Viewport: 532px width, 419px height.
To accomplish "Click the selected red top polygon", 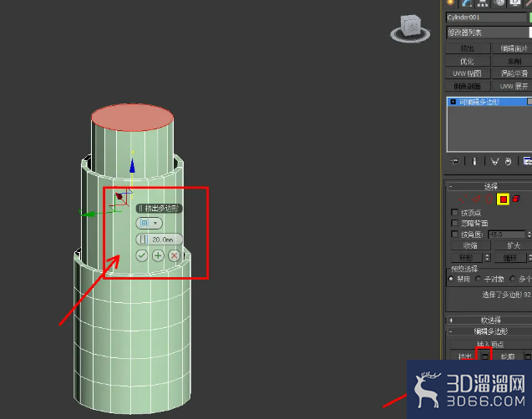I will click(x=132, y=118).
